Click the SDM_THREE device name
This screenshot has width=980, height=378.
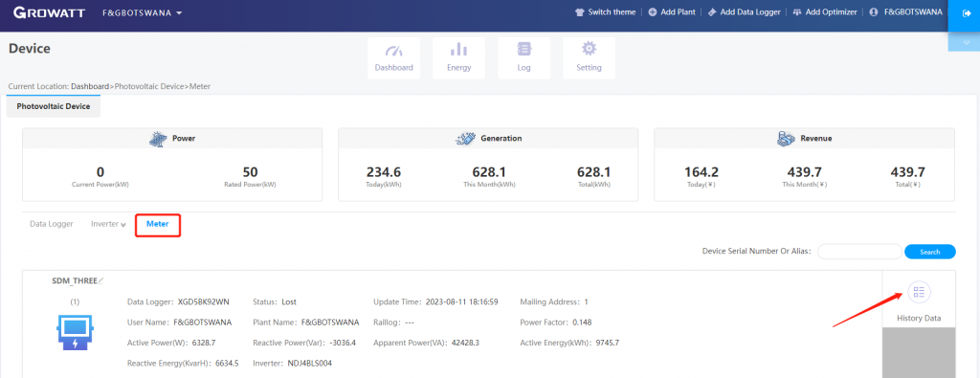tap(75, 281)
